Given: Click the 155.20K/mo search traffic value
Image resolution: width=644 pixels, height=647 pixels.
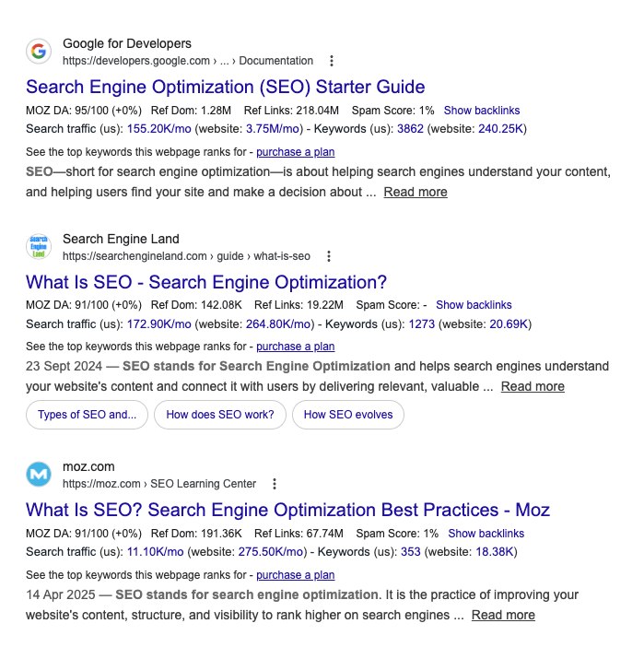Looking at the screenshot, I should coord(159,128).
